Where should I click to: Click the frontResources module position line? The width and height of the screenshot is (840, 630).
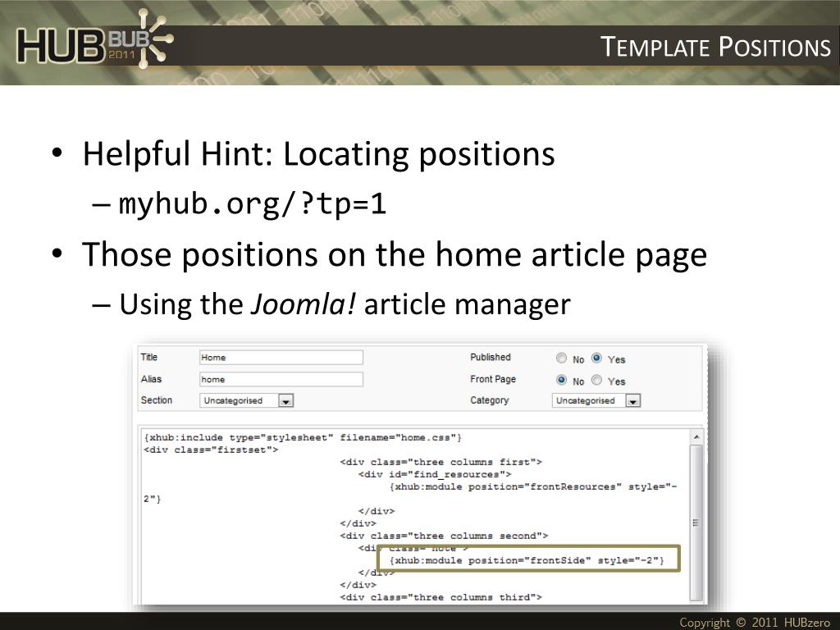coord(533,486)
